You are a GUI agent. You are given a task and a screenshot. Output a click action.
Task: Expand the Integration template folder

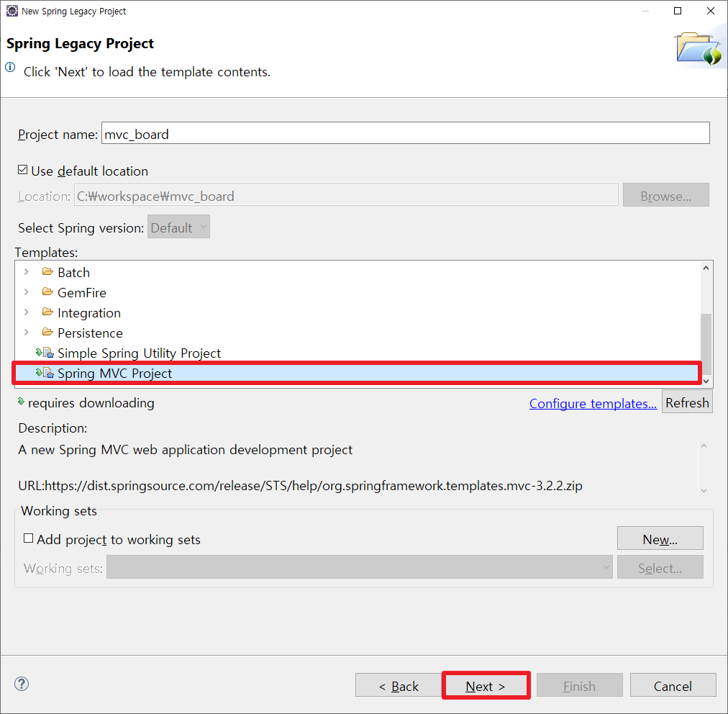pos(27,312)
